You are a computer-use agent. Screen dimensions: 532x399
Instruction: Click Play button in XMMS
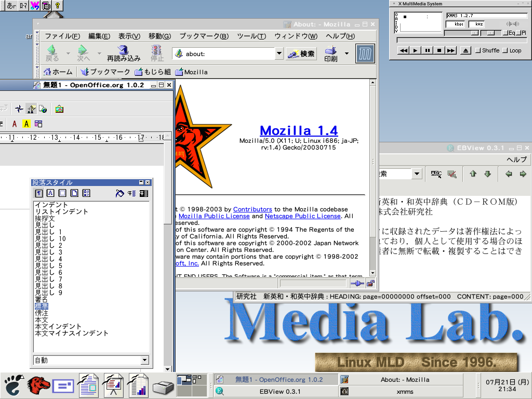coord(415,50)
